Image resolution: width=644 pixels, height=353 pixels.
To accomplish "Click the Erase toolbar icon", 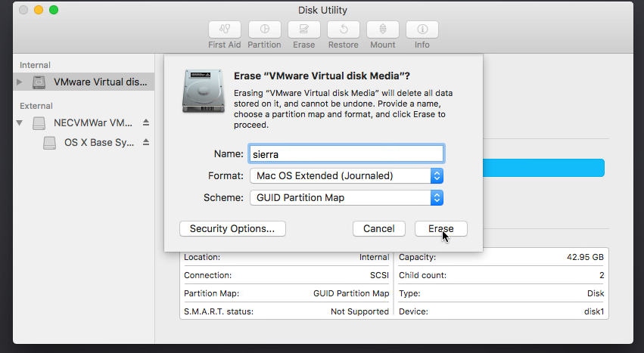I will point(304,29).
